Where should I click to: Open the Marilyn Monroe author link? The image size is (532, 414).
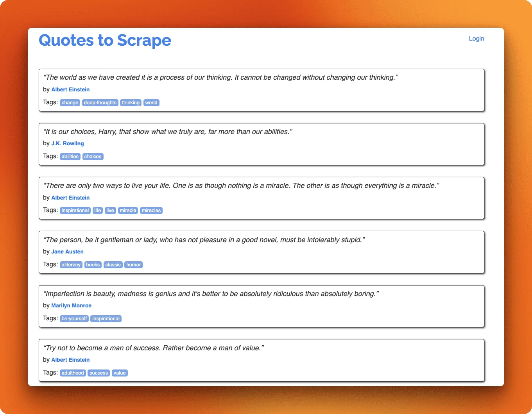click(x=72, y=305)
